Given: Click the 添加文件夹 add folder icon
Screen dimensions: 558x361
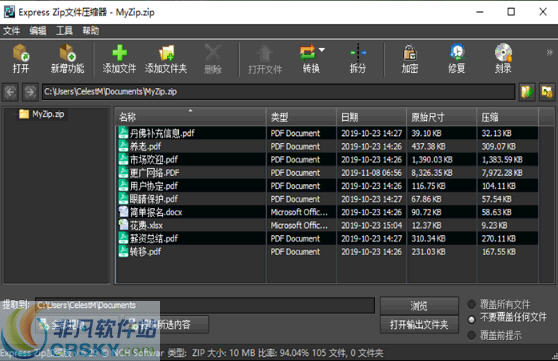Looking at the screenshot, I should (x=166, y=58).
